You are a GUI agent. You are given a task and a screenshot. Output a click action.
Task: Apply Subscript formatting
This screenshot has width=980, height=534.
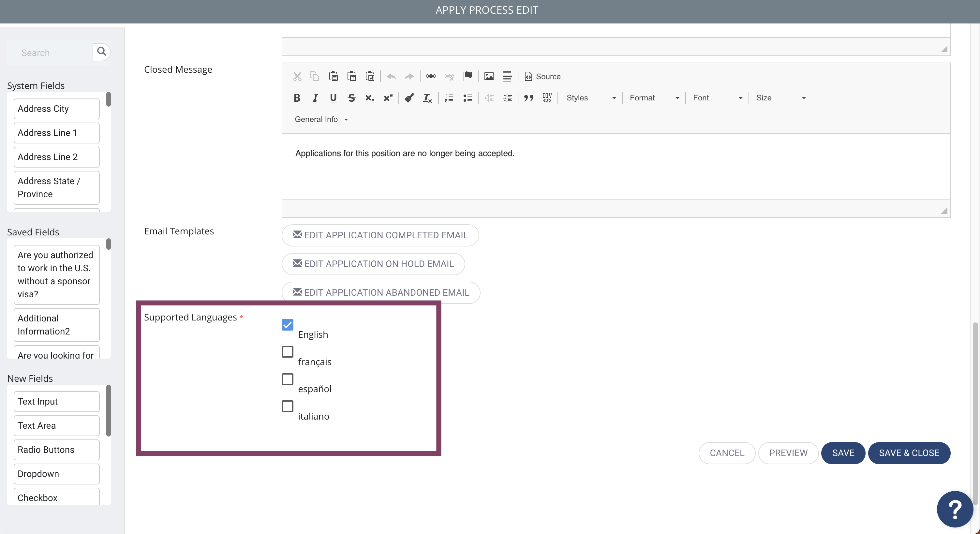click(370, 98)
